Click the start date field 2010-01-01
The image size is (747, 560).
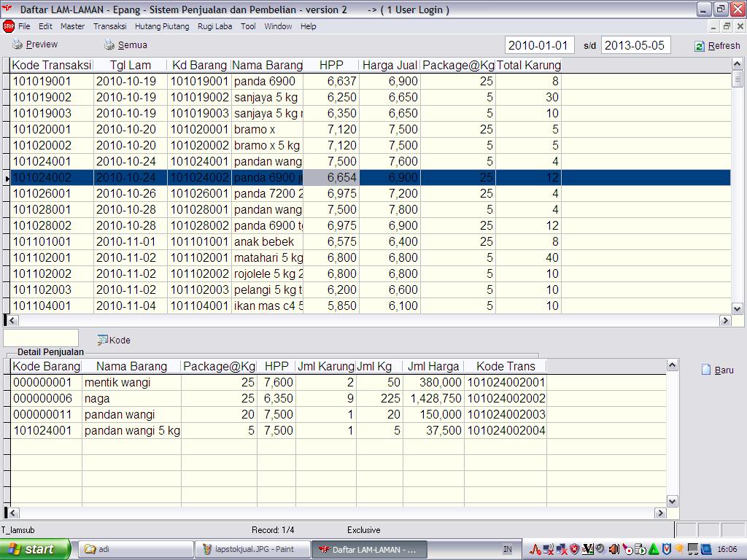point(539,45)
